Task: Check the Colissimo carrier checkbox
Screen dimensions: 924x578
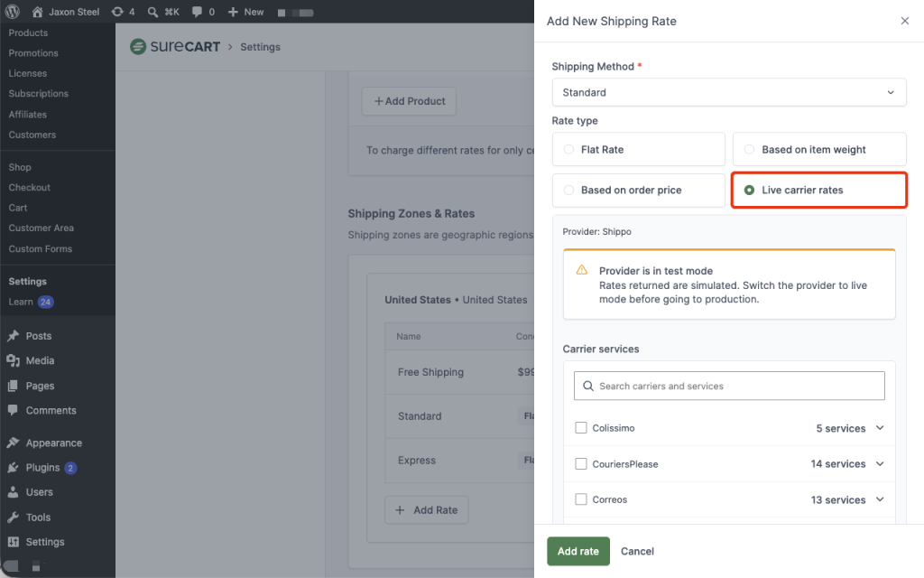Action: click(x=581, y=427)
